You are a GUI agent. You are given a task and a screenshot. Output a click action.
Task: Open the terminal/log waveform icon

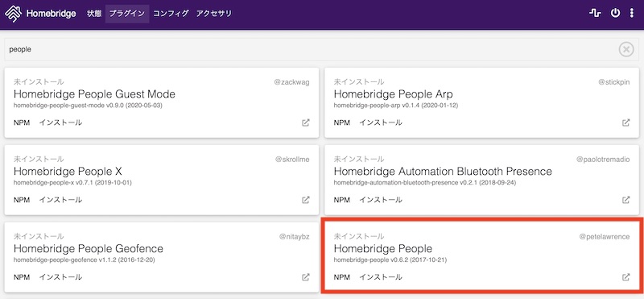[x=595, y=14]
